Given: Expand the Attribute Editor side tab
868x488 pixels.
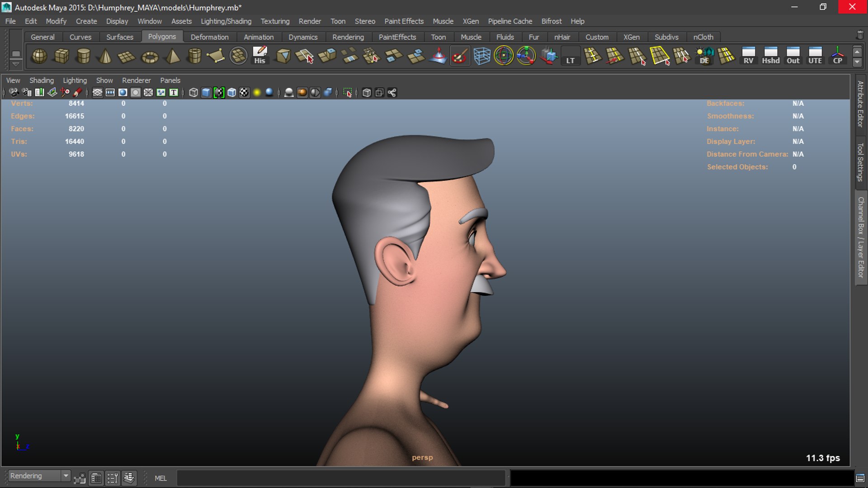Looking at the screenshot, I should [860, 104].
